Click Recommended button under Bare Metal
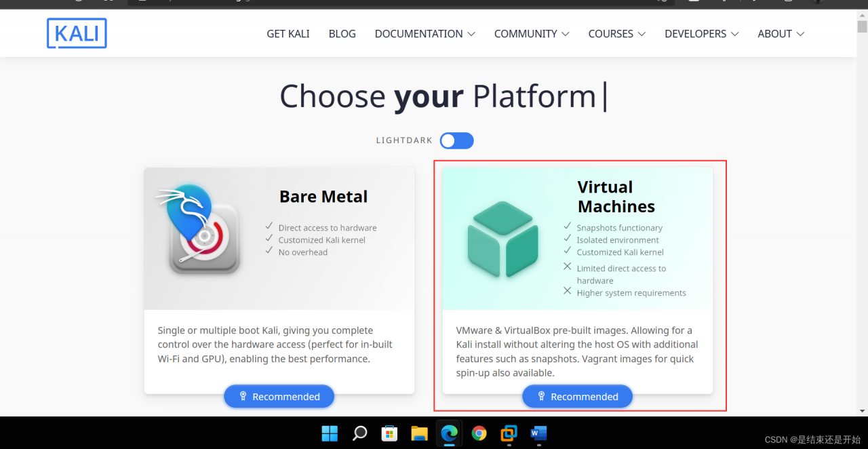Image resolution: width=868 pixels, height=449 pixels. click(x=279, y=396)
